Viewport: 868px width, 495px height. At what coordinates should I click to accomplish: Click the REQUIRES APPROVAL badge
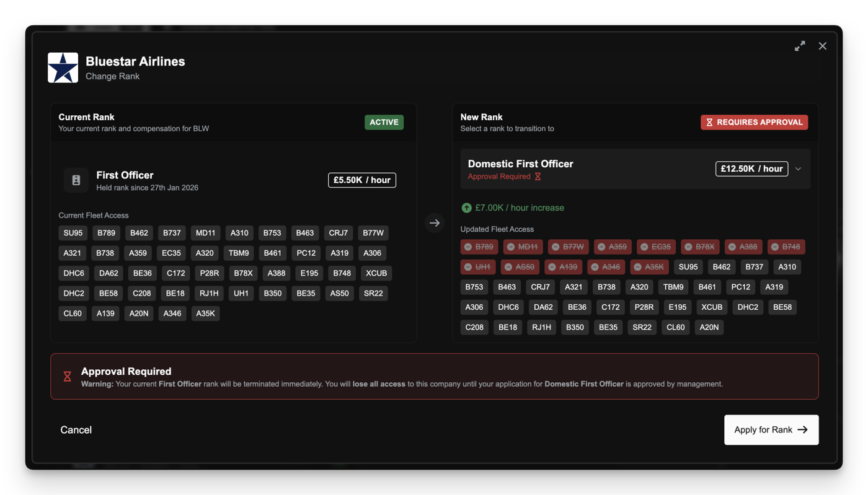(754, 122)
